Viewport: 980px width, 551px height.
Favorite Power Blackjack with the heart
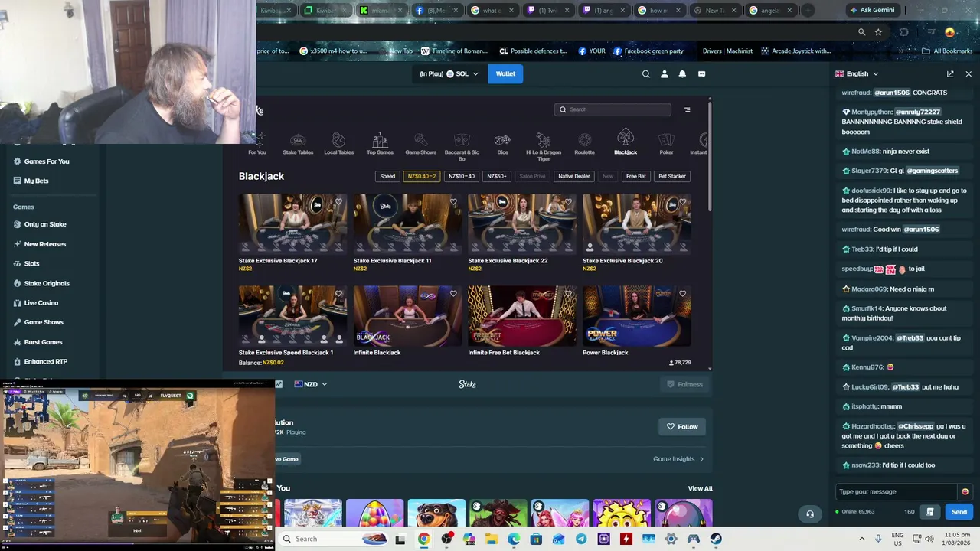[683, 294]
